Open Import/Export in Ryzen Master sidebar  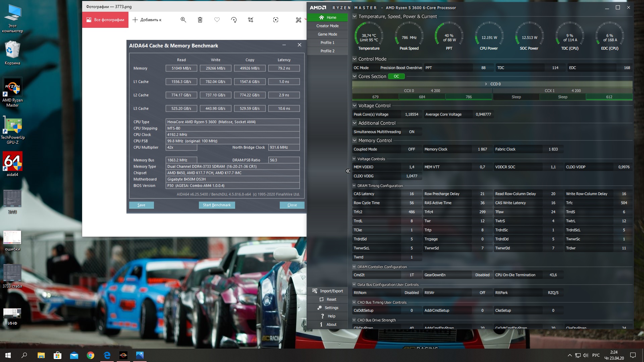pyautogui.click(x=327, y=291)
